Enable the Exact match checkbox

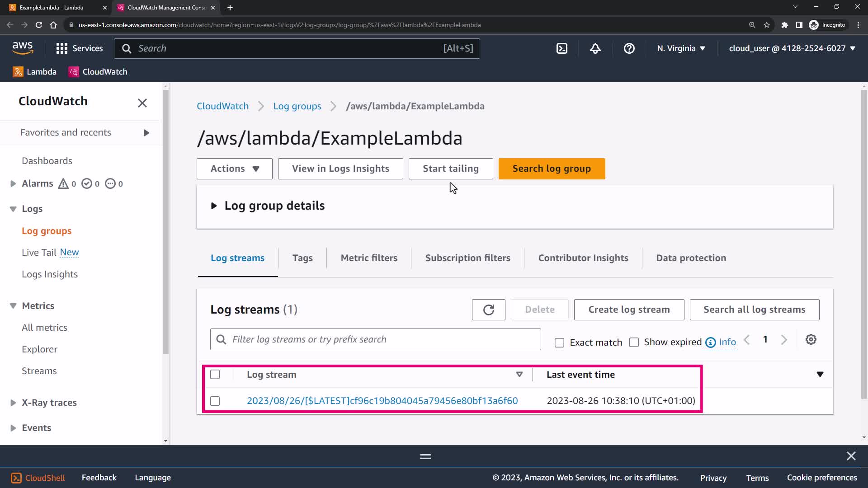click(x=559, y=343)
